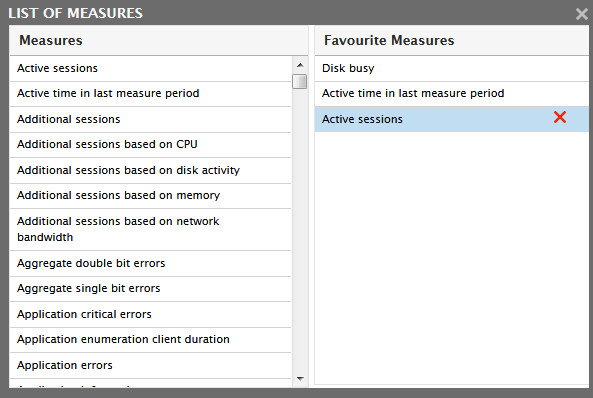The image size is (593, 398).
Task: Choose Application critical errors measure
Action: pos(151,314)
